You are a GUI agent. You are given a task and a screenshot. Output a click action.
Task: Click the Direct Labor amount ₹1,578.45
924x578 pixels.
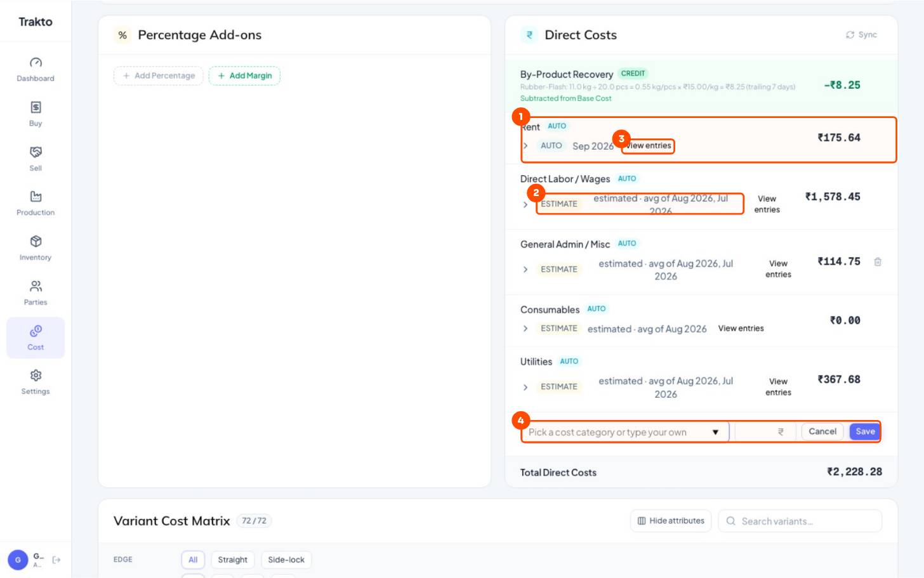pyautogui.click(x=833, y=197)
